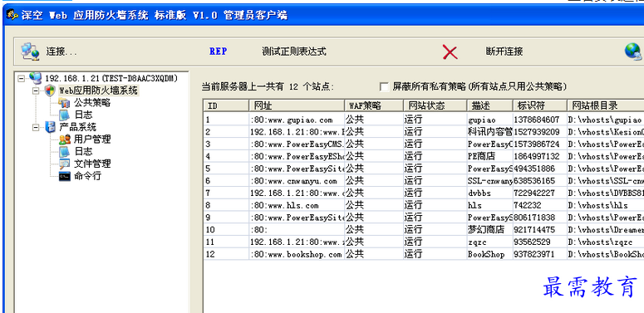Click identifier 742232

(528, 205)
